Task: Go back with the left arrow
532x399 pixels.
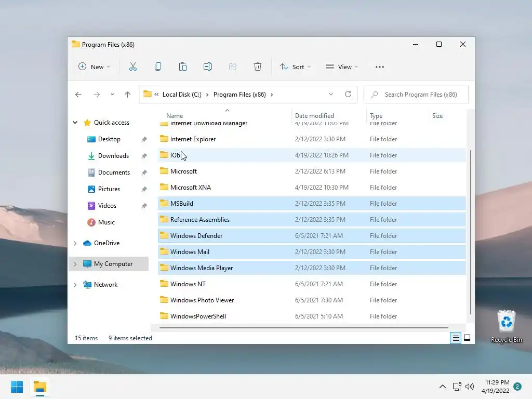Action: pyautogui.click(x=78, y=95)
